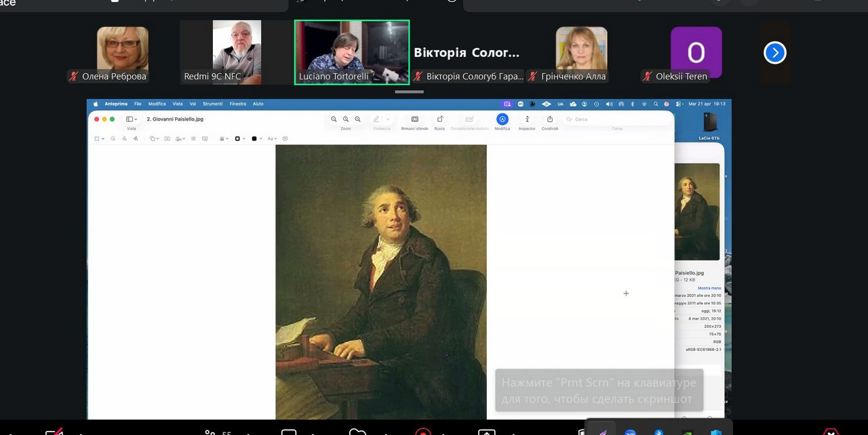Open the Aa text style dropdown
This screenshot has height=435, width=868.
point(272,138)
